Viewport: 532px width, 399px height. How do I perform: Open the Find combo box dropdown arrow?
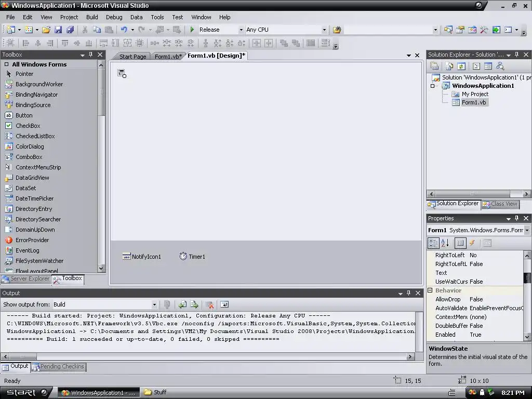(x=435, y=30)
